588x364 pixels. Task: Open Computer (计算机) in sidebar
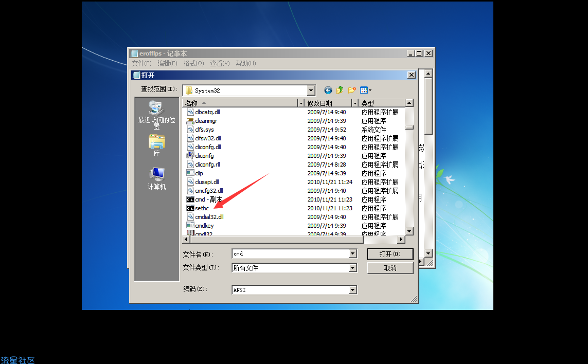pos(156,178)
